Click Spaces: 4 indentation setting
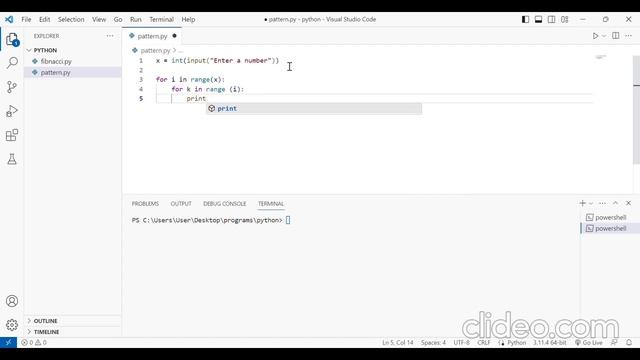 433,342
